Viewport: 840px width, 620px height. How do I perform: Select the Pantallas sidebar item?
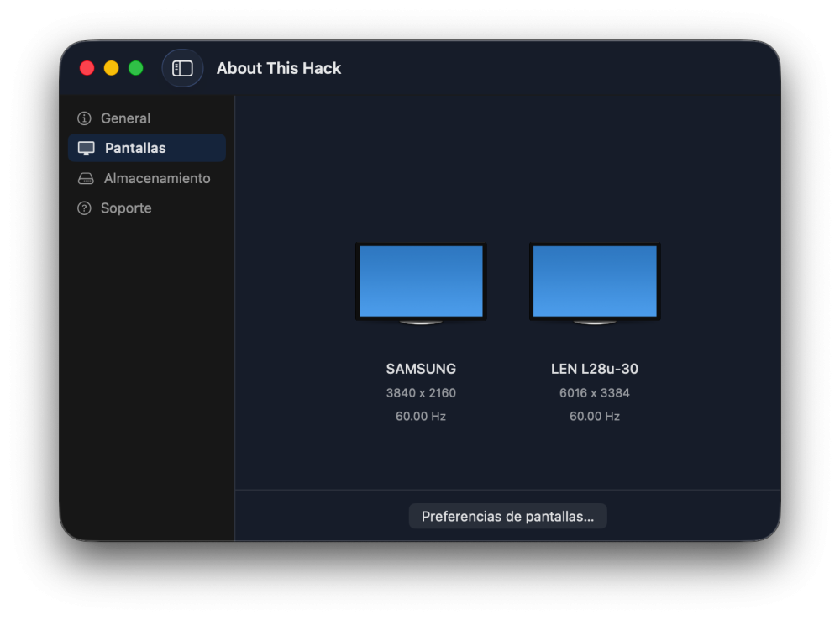click(x=147, y=148)
